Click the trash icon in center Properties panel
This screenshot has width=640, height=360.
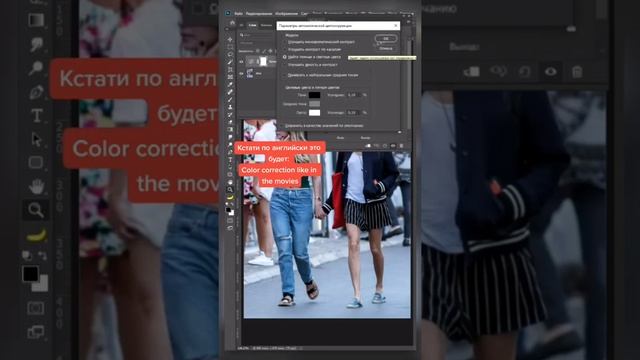[401, 146]
